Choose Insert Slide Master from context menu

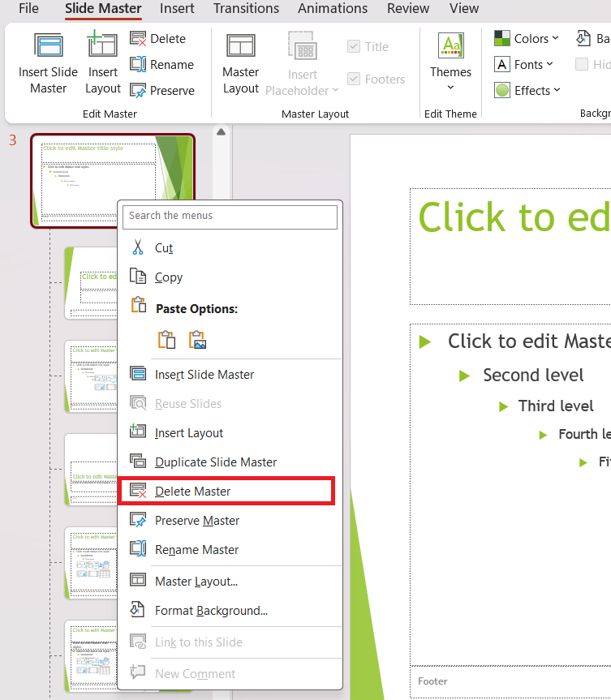coord(230,375)
